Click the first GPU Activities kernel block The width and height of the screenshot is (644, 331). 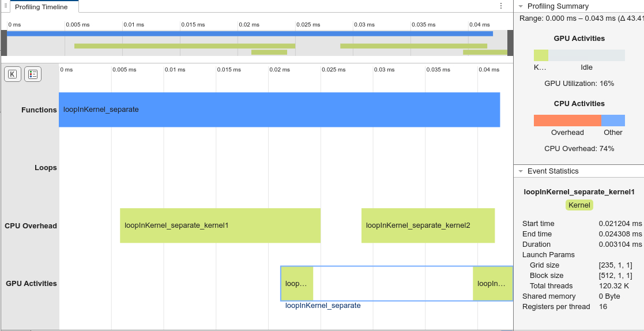[297, 284]
